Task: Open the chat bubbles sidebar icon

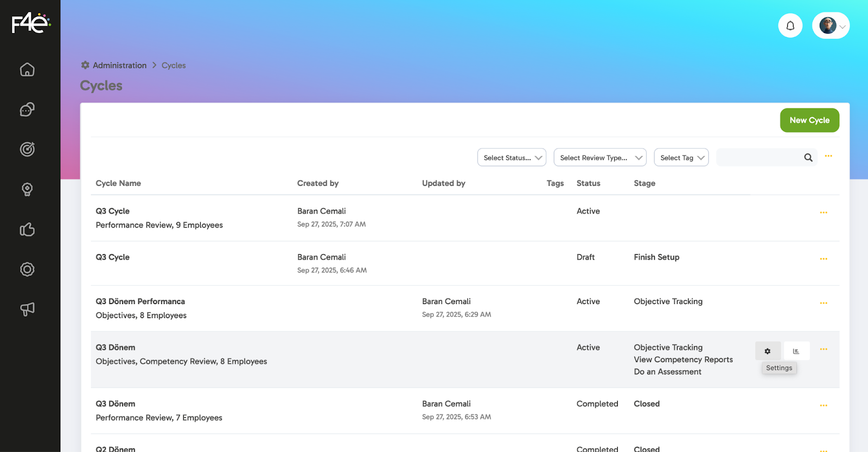Action: [27, 109]
